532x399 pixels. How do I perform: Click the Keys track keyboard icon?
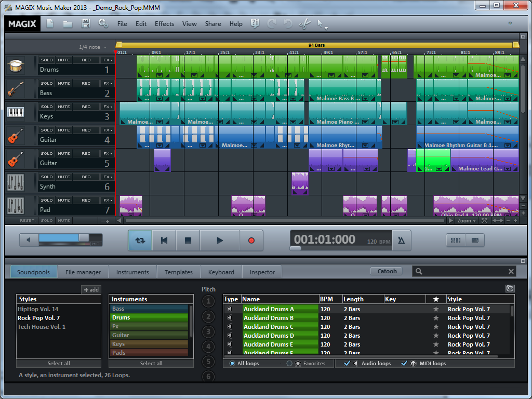click(x=16, y=112)
